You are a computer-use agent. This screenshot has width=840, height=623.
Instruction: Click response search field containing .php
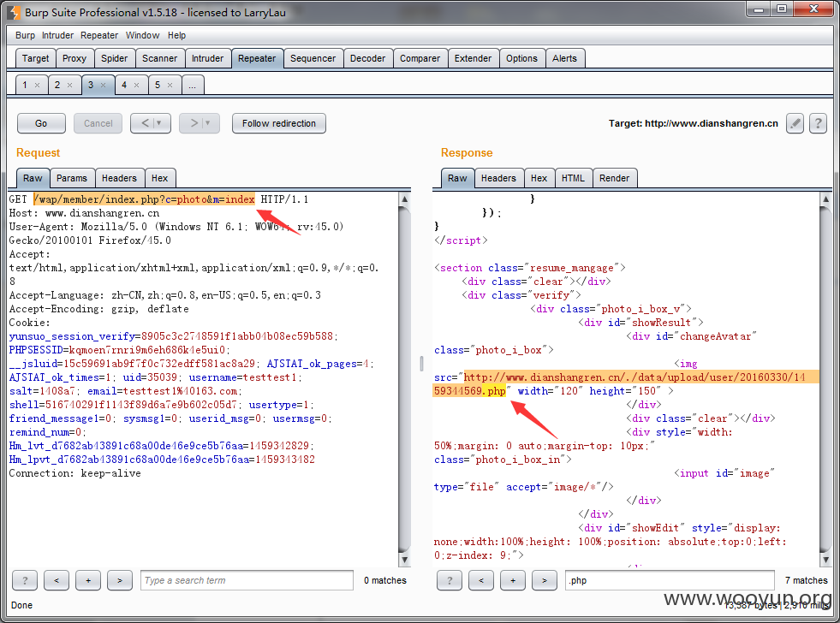(x=670, y=580)
